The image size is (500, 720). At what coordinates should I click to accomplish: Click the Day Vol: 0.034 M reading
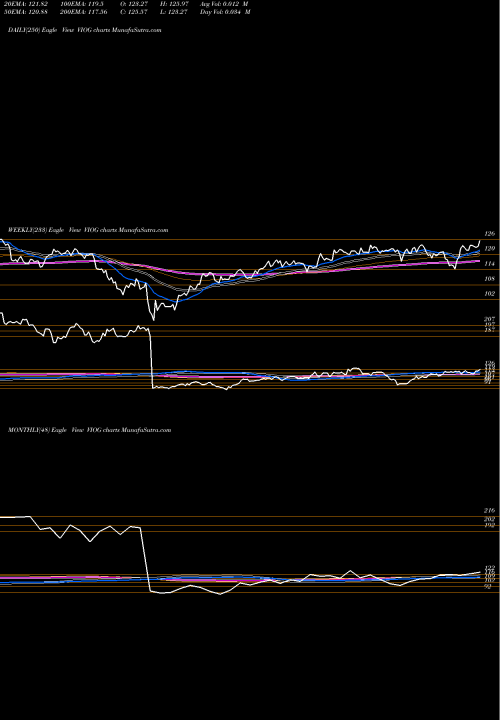coord(225,12)
